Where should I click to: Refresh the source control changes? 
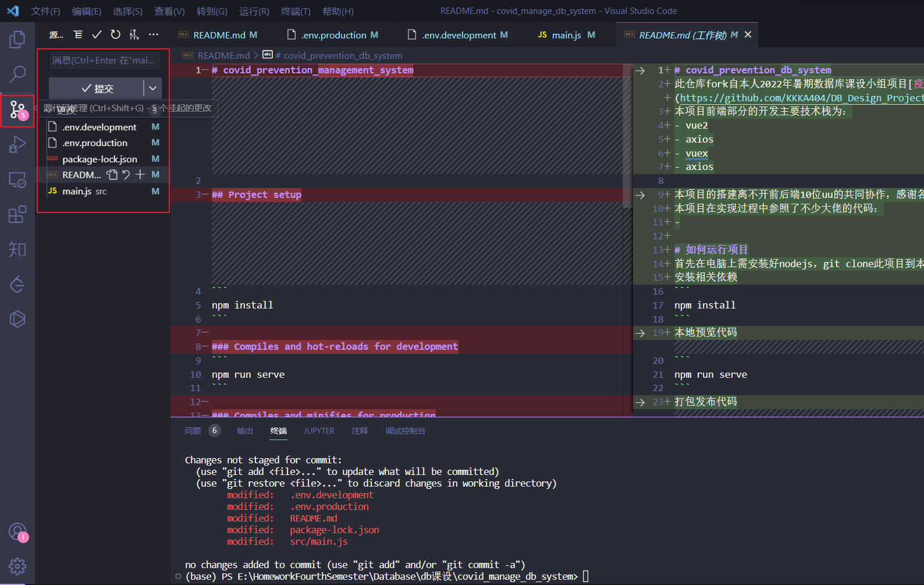click(x=116, y=35)
